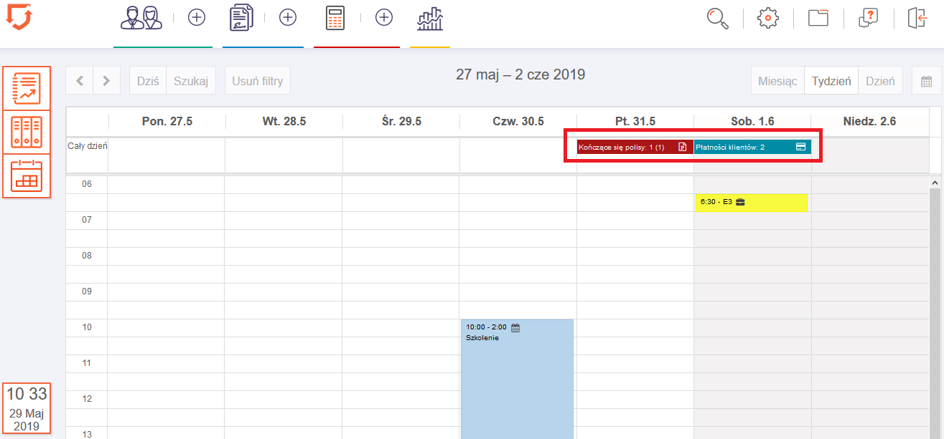Viewport: 944px width, 439px height.
Task: Switch to Miesiąc view
Action: 777,81
